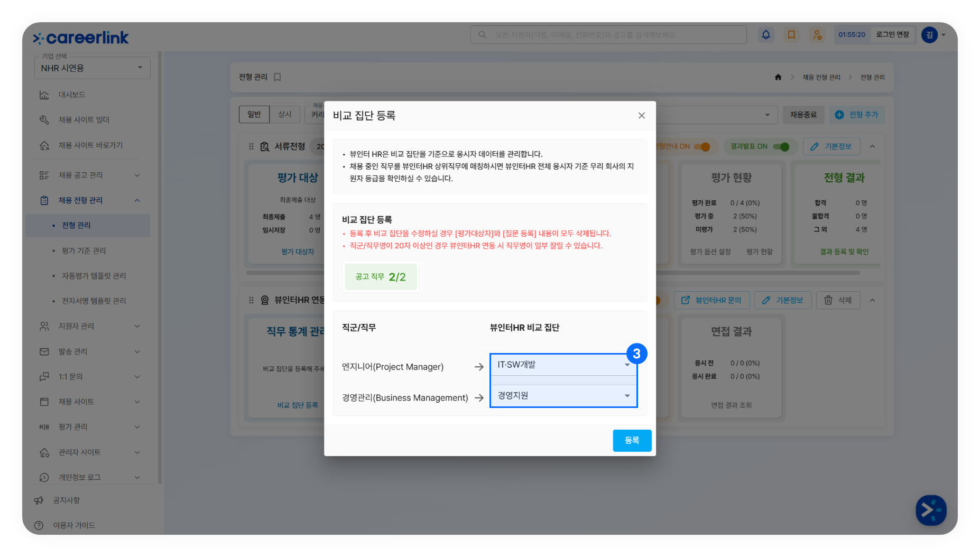Screen dimensions: 980x557
Task: Click 기본정보 button in 뷰인터HR row
Action: point(783,300)
